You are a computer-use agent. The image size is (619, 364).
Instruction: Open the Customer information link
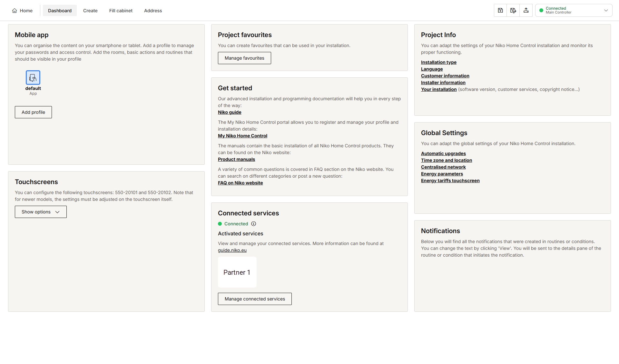pos(445,76)
